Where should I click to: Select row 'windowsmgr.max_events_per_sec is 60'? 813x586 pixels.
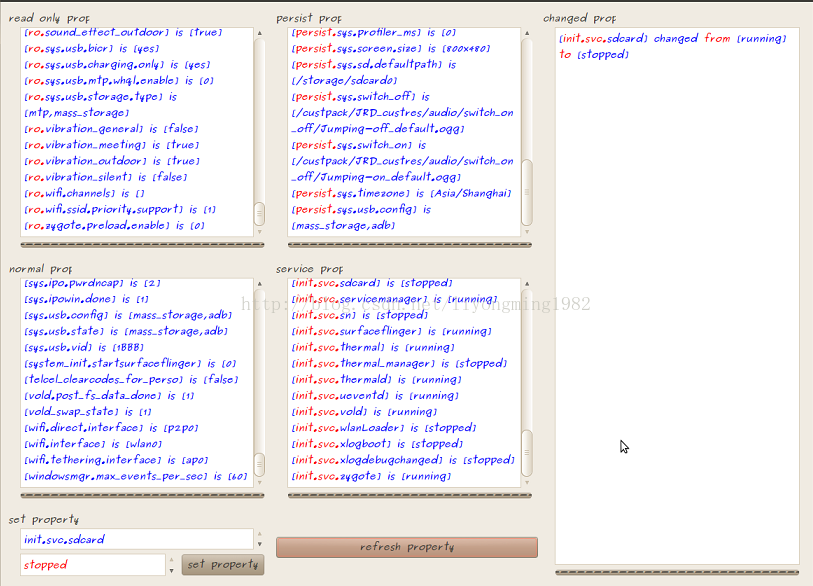(x=136, y=476)
